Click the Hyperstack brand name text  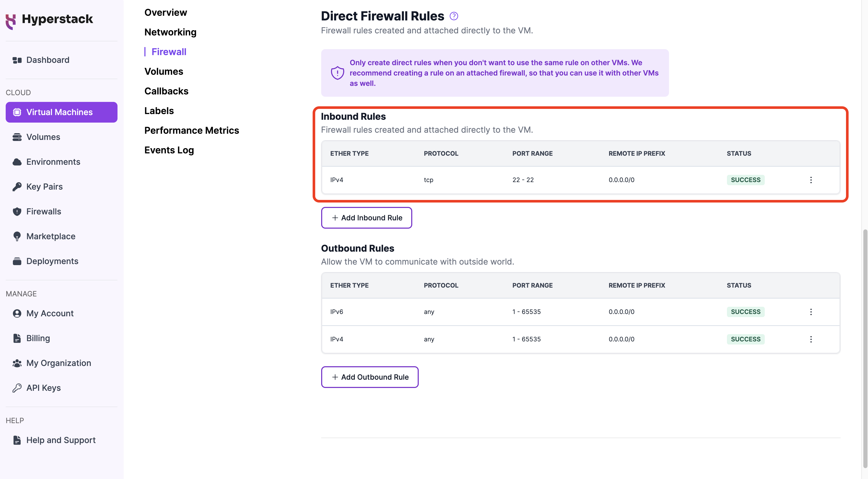(57, 19)
